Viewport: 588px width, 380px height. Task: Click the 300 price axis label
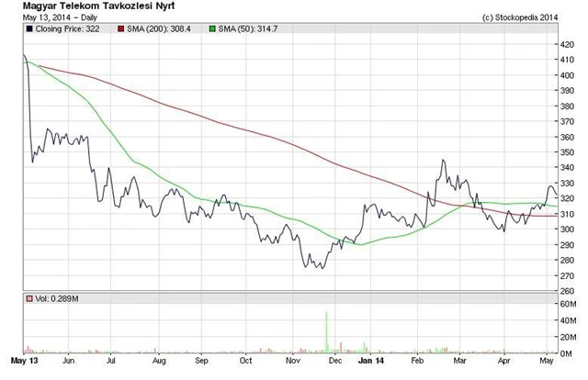click(567, 229)
